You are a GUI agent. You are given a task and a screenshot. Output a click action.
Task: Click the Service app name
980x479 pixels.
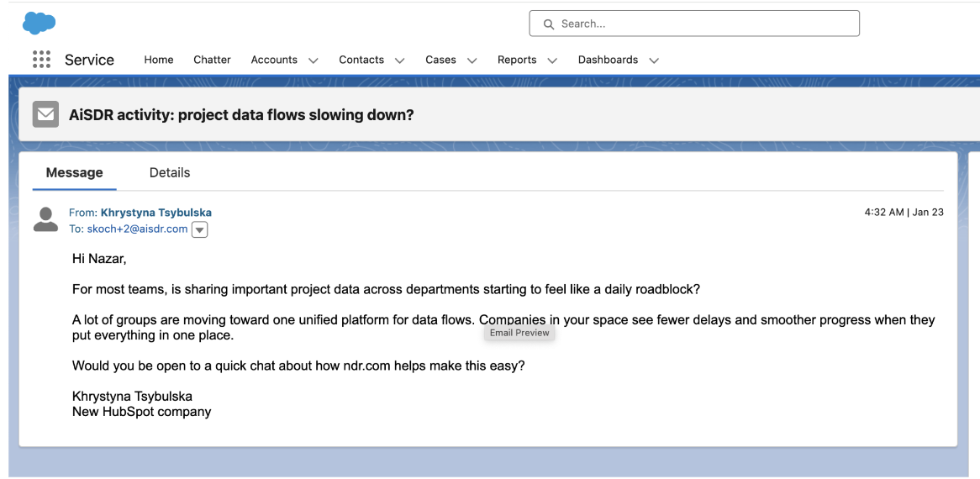tap(89, 60)
